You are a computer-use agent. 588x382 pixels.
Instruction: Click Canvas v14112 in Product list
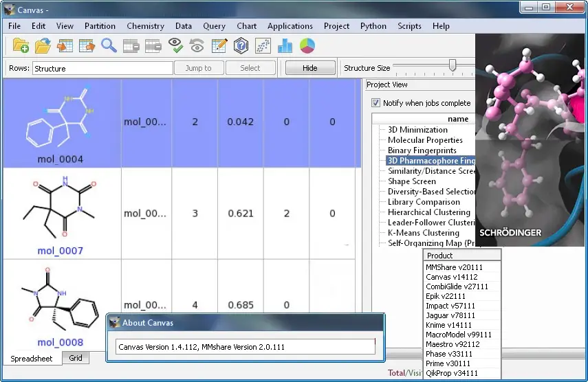point(452,277)
